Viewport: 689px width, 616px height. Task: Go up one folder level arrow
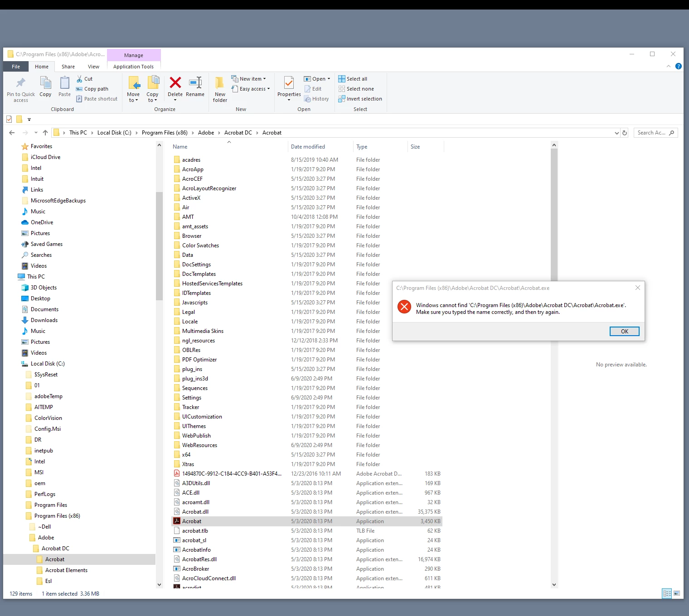pyautogui.click(x=45, y=133)
